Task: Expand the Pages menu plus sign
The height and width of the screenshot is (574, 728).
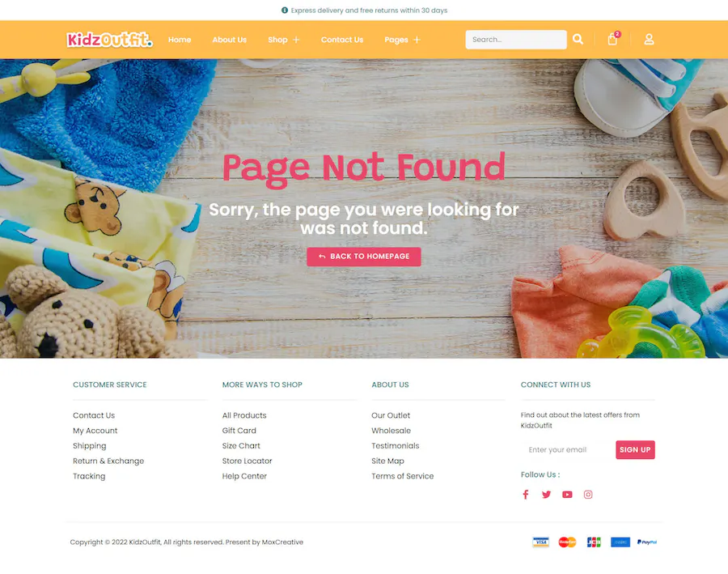Action: [x=417, y=40]
